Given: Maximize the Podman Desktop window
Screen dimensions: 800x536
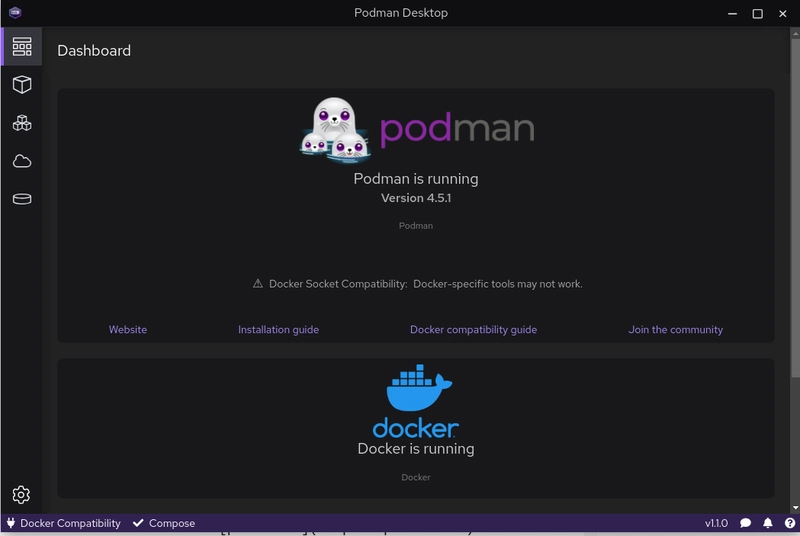Looking at the screenshot, I should (758, 13).
